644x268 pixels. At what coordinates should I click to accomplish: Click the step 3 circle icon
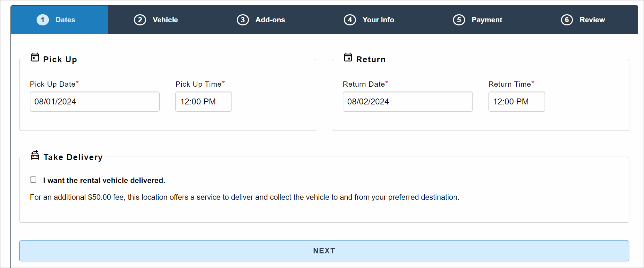point(243,20)
